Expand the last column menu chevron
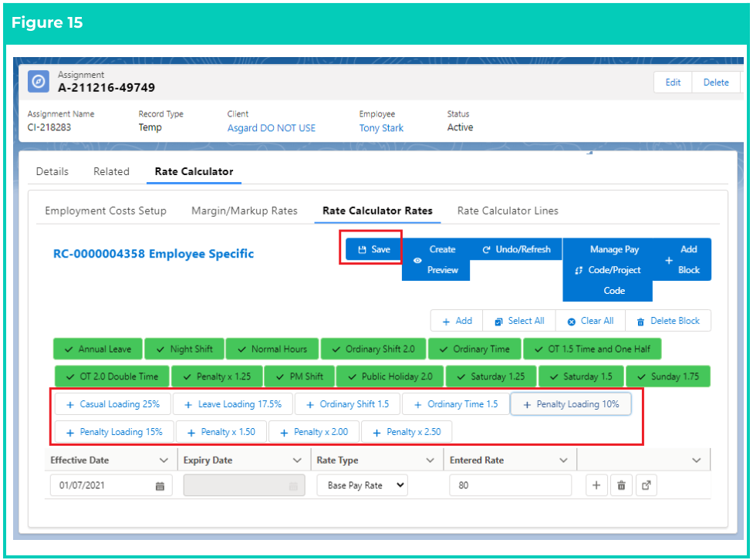Image resolution: width=753 pixels, height=560 pixels. (697, 460)
